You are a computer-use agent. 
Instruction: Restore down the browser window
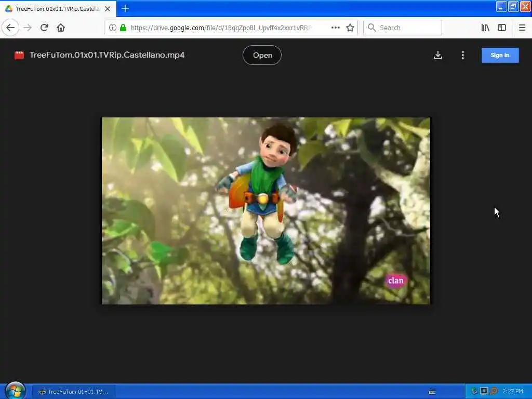pos(513,6)
